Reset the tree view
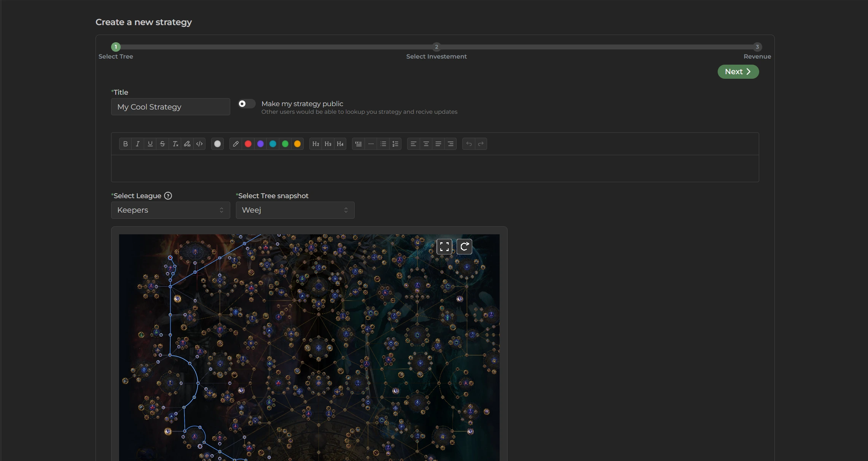This screenshot has height=461, width=868. [x=464, y=246]
